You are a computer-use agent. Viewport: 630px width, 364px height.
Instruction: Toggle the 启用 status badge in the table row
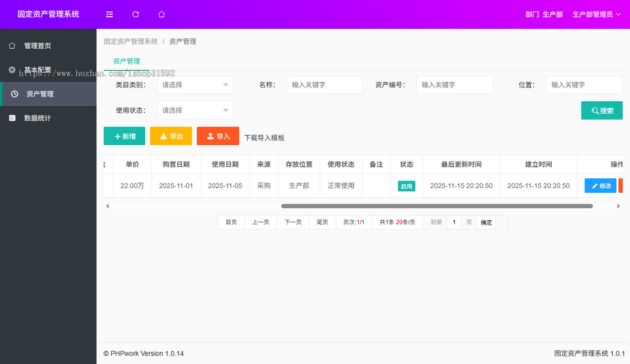pos(406,186)
